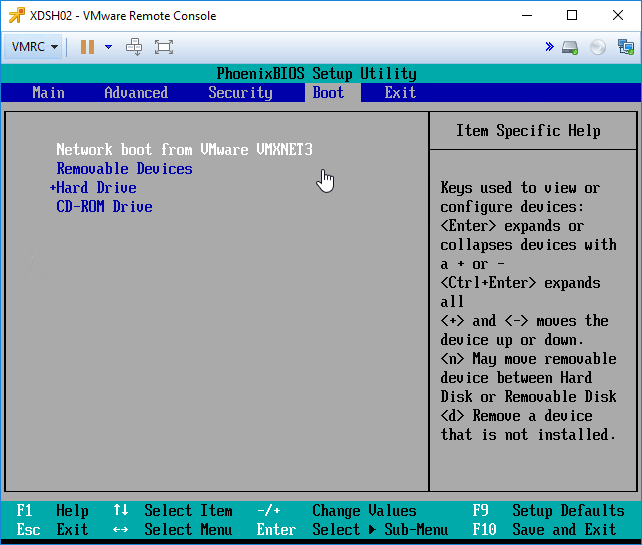Click the F1 Help key label

(52, 511)
